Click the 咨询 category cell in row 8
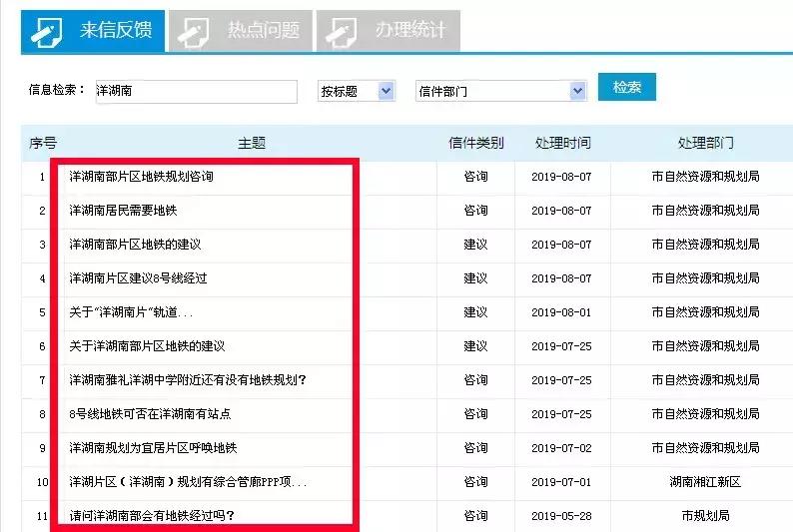793x532 pixels. pyautogui.click(x=476, y=414)
